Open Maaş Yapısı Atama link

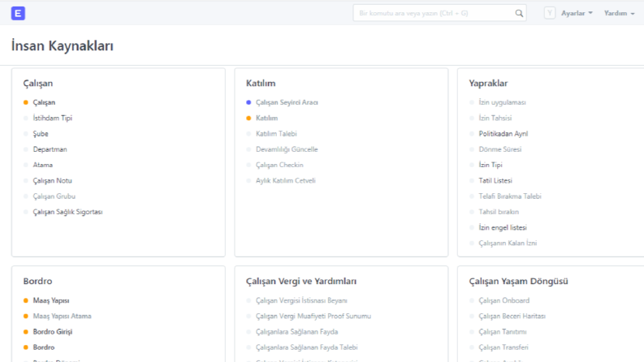coord(62,316)
